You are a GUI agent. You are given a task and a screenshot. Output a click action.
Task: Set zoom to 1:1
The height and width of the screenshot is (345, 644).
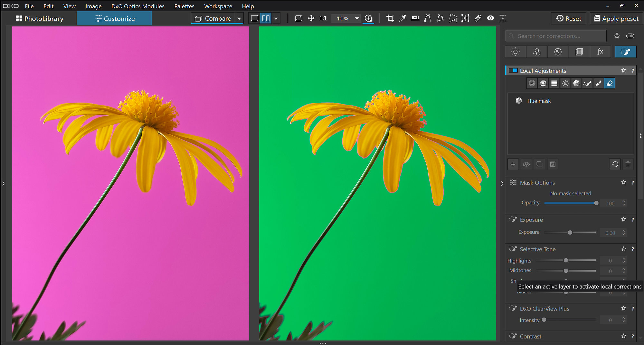323,18
